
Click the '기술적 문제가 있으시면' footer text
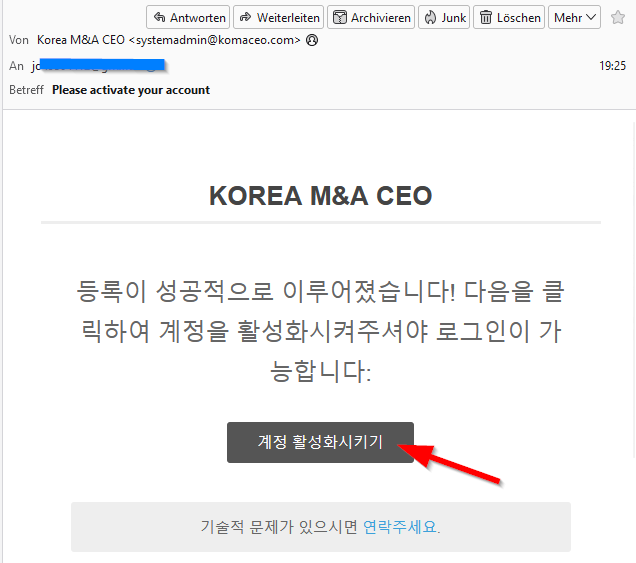[x=279, y=527]
